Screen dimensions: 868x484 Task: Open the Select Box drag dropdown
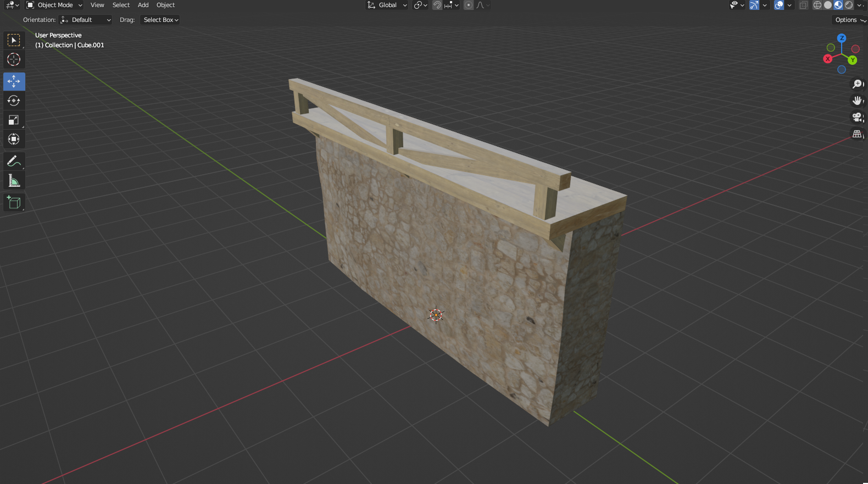click(x=160, y=20)
